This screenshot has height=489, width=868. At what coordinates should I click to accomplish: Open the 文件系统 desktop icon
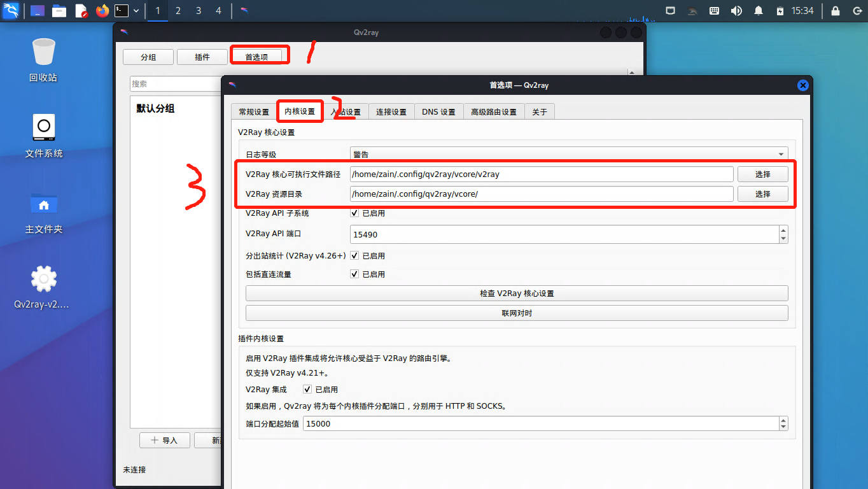(43, 136)
